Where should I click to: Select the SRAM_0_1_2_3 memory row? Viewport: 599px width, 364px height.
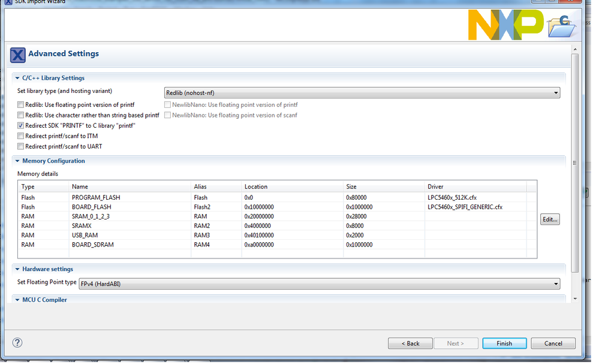[x=278, y=216]
